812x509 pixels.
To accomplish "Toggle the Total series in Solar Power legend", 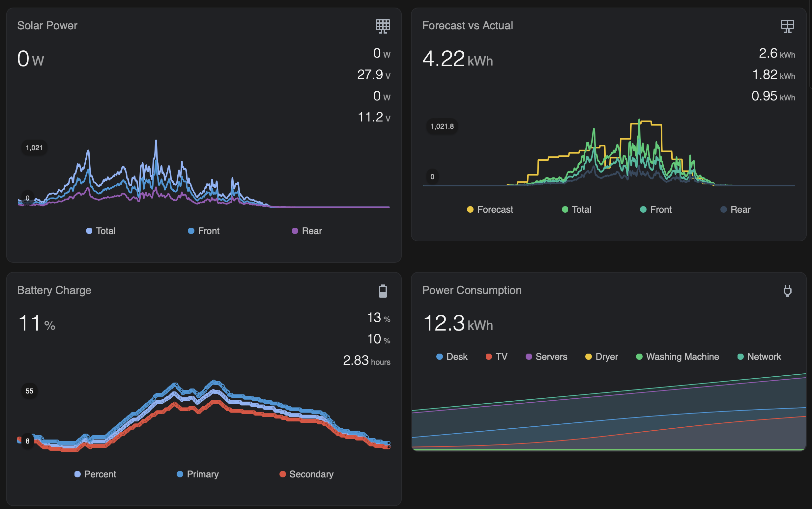I will (101, 231).
